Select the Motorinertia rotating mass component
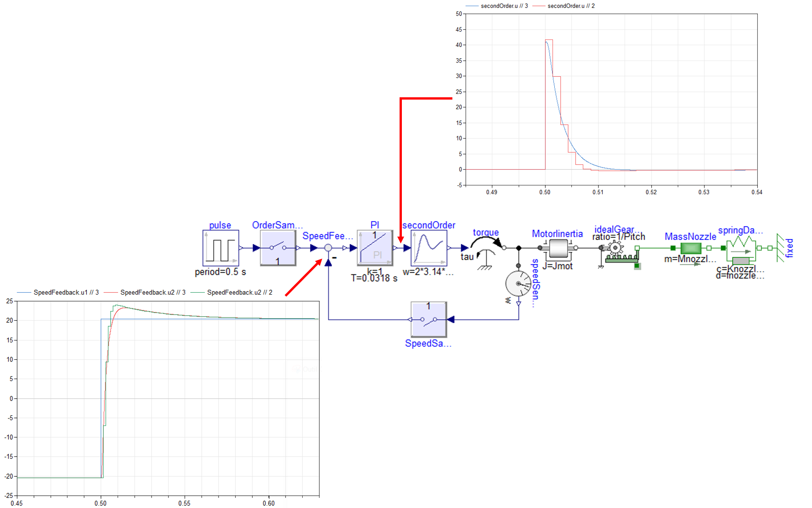 [x=558, y=248]
